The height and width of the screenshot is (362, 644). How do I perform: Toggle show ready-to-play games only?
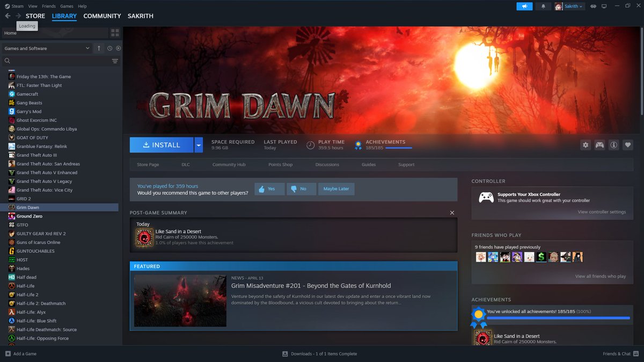point(118,48)
